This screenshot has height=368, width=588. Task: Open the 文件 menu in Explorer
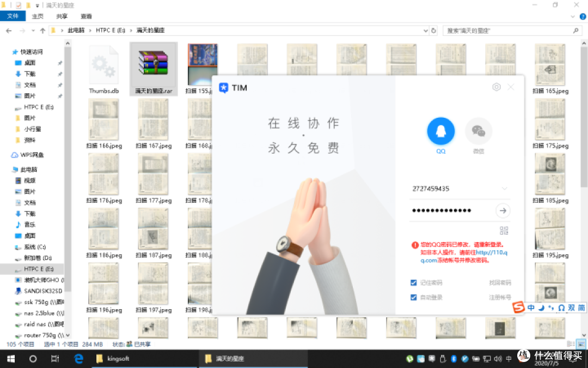[13, 16]
